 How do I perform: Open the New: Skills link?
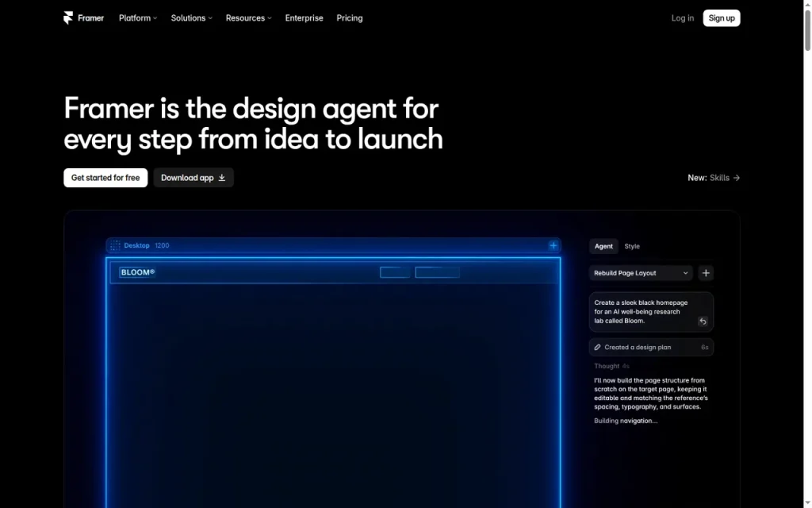pos(714,178)
